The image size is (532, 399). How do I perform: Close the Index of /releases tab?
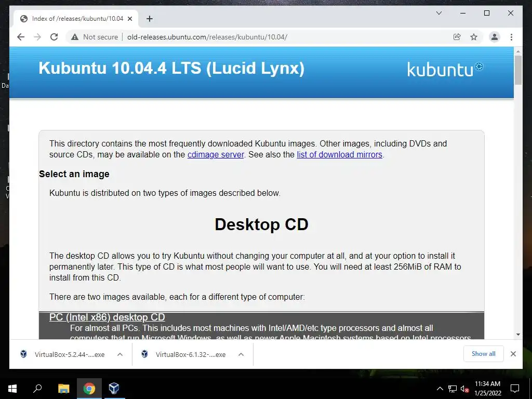pos(129,19)
